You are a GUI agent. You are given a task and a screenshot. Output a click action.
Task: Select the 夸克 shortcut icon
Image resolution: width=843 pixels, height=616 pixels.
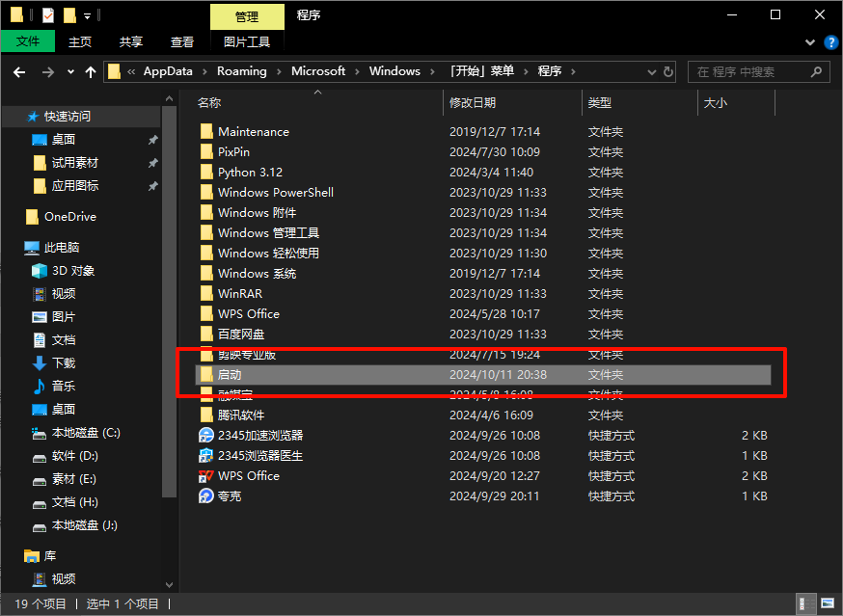[x=205, y=495]
